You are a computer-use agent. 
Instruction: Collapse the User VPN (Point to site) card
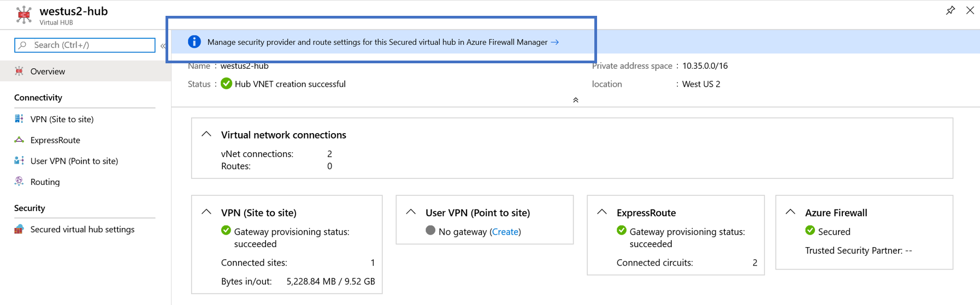point(411,212)
